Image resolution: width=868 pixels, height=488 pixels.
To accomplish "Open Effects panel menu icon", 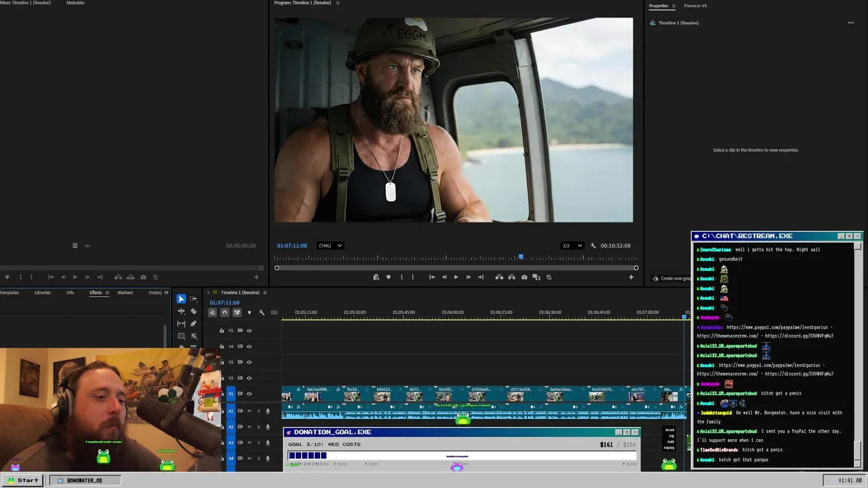I will [x=106, y=292].
